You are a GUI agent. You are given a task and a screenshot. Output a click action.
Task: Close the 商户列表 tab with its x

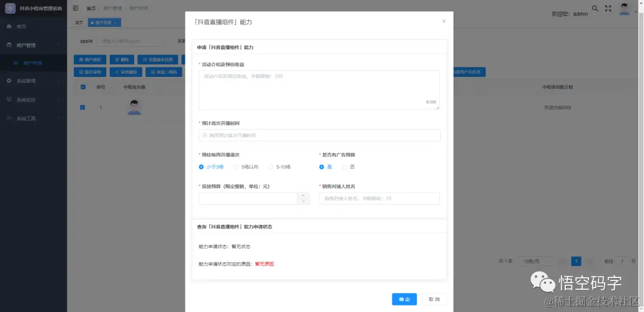pyautogui.click(x=116, y=23)
